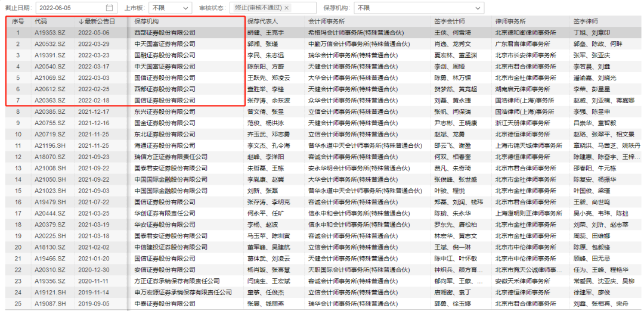Open the calendar icon in date field
644x311 pixels.
[109, 8]
